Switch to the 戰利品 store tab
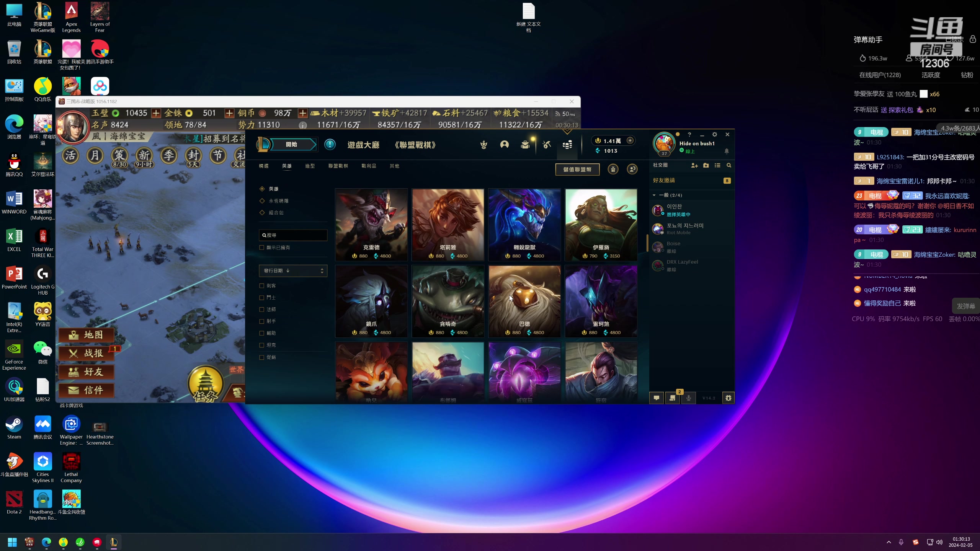Image resolution: width=980 pixels, height=551 pixels. pos(369,166)
